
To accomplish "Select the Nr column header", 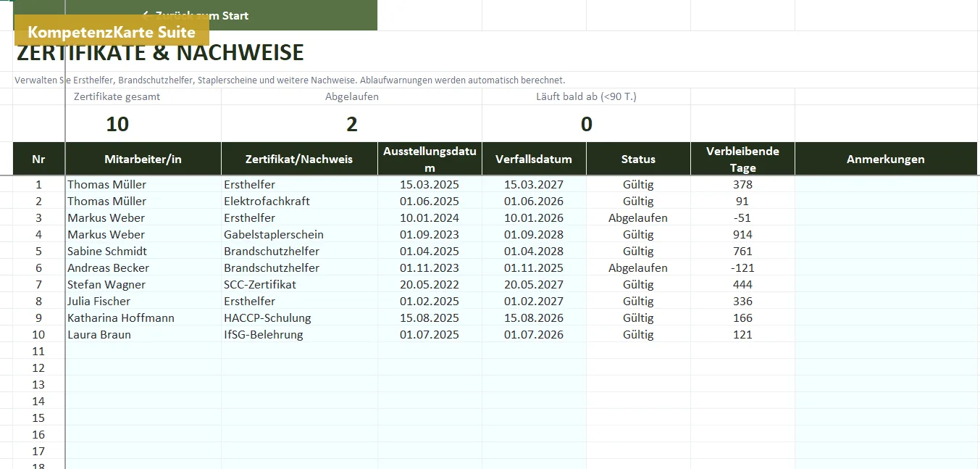I will (38, 159).
